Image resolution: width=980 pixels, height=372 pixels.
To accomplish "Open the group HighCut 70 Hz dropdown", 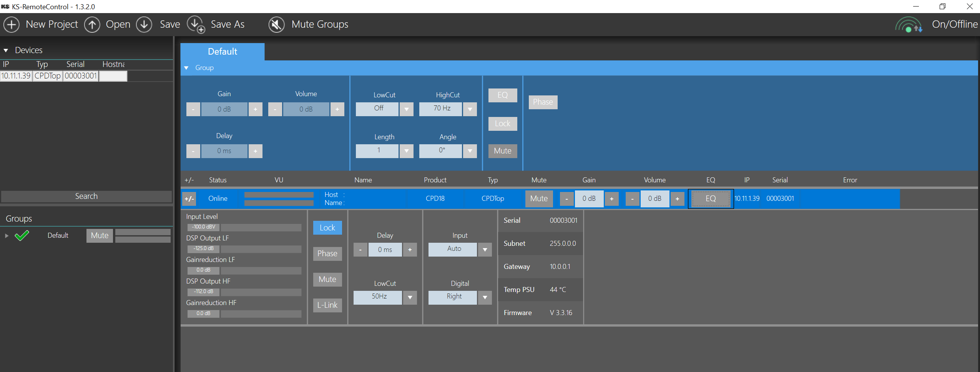I will [470, 109].
